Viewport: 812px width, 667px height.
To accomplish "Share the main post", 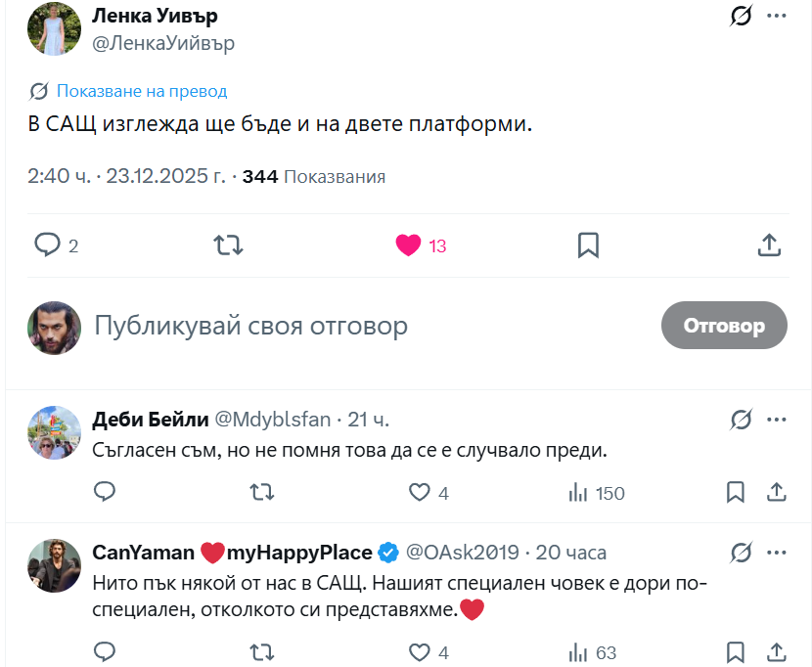I will coord(769,245).
